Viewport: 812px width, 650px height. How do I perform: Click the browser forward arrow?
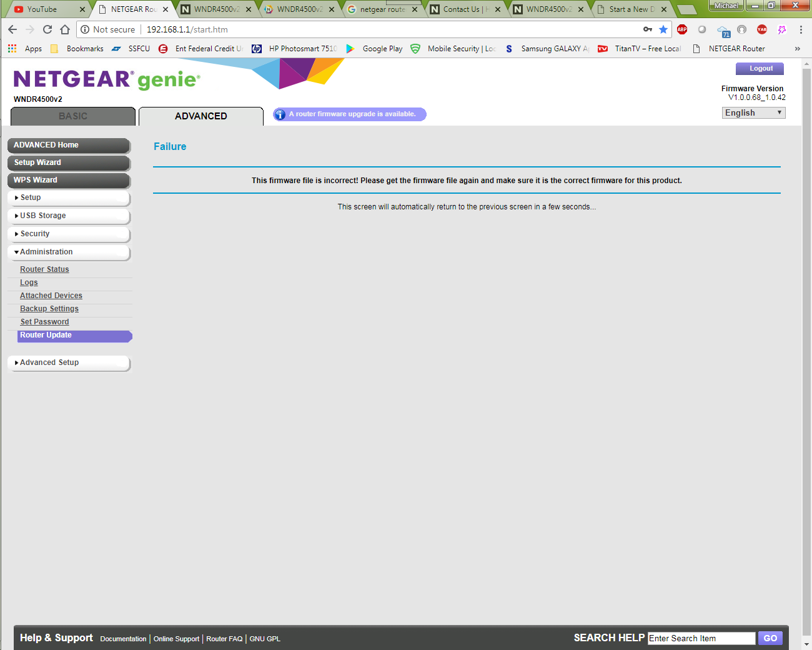click(30, 29)
